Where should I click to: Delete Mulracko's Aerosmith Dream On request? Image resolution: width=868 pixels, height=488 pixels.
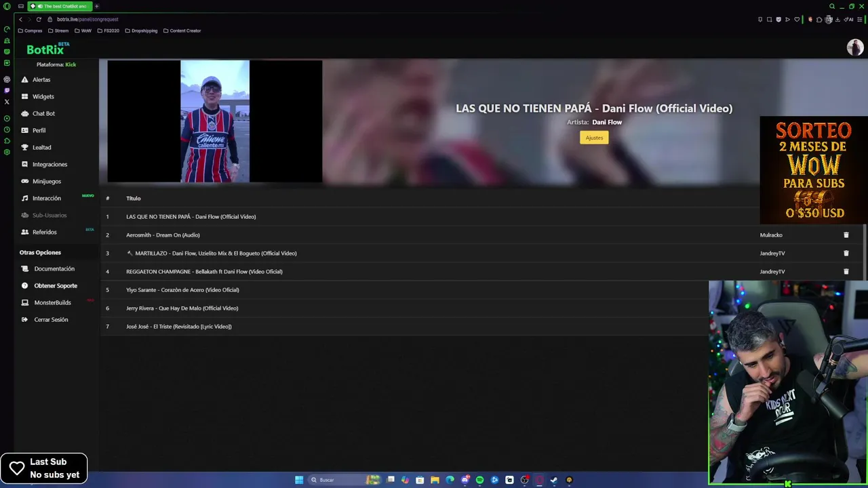tap(846, 235)
